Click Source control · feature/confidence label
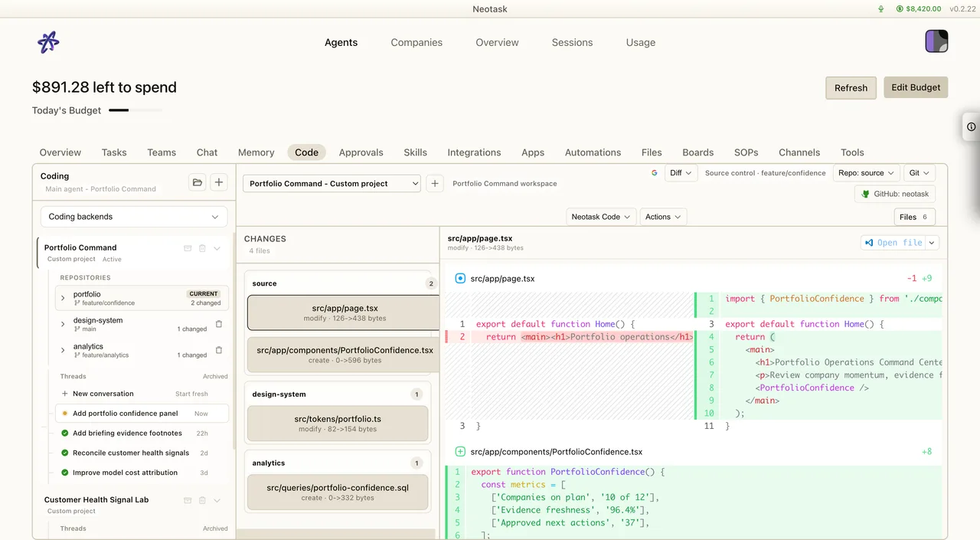This screenshot has width=980, height=540. coord(766,173)
